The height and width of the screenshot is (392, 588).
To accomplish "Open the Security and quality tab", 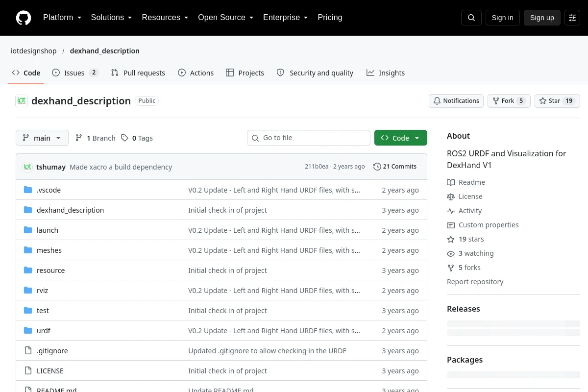I will [315, 73].
